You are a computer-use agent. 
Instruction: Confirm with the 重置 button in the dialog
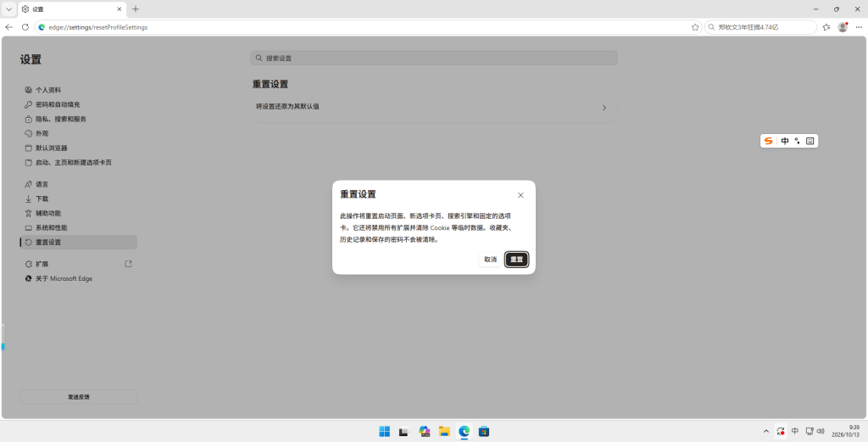(516, 260)
